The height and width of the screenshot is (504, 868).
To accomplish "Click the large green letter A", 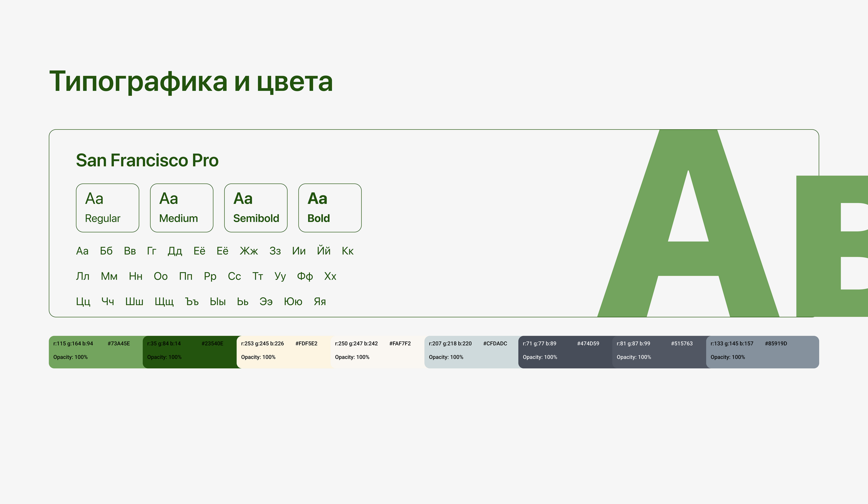I will pos(688,258).
